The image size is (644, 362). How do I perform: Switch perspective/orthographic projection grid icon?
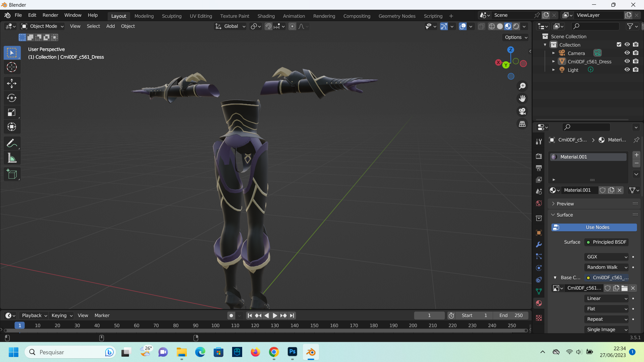pos(522,124)
